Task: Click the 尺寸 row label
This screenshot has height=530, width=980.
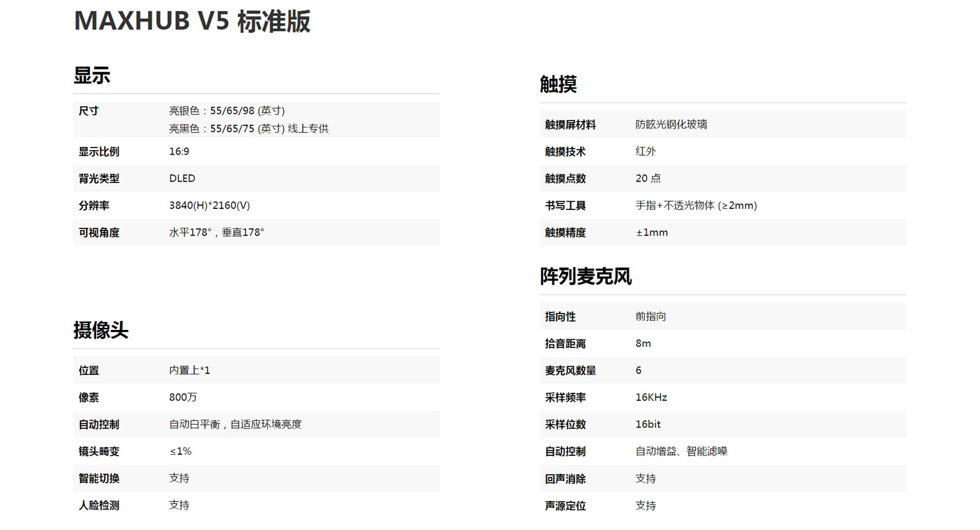Action: click(x=89, y=111)
